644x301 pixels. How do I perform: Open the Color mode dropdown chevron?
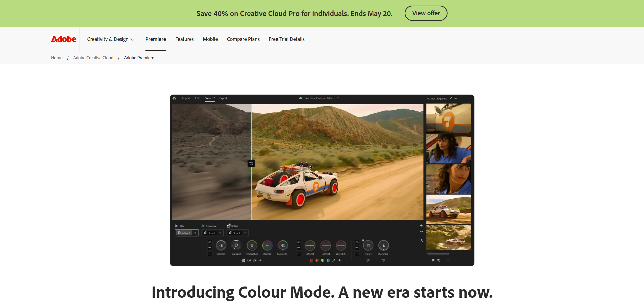point(214,98)
